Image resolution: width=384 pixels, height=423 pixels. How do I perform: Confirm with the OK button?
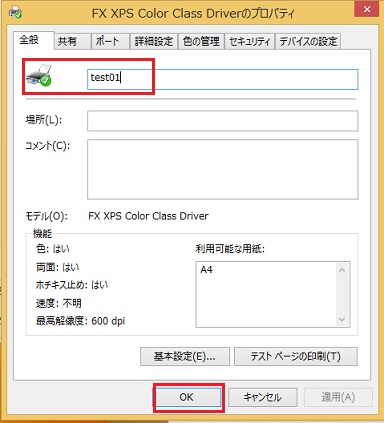click(x=188, y=397)
